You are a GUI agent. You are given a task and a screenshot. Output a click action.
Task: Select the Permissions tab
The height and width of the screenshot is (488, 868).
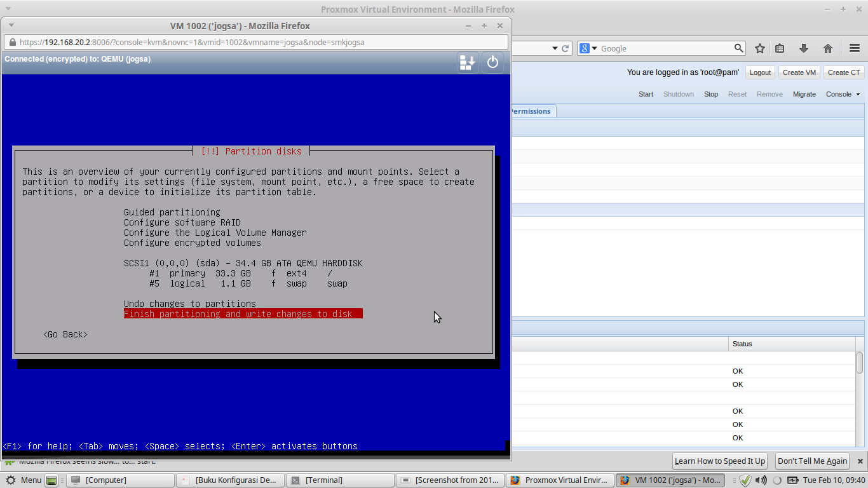532,111
